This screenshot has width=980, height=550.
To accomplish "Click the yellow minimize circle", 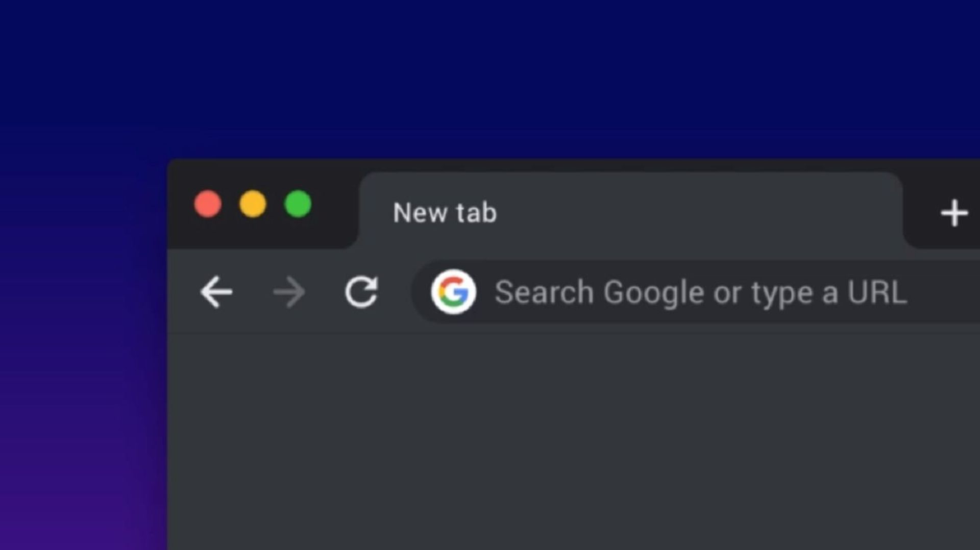I will (x=253, y=204).
